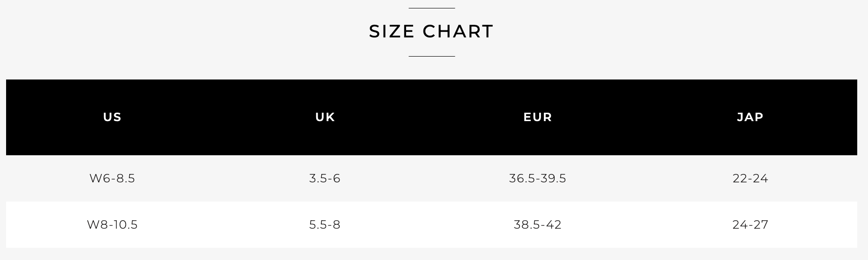Viewport: 868px width, 260px height.
Task: Click gray row between 3.5-6 and 36.5-39.5
Action: coord(425,178)
